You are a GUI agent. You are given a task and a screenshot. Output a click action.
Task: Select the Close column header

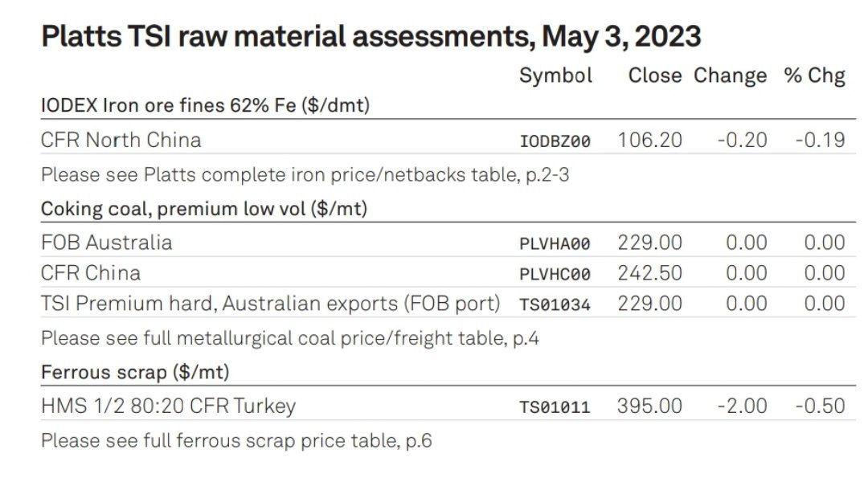pyautogui.click(x=655, y=76)
